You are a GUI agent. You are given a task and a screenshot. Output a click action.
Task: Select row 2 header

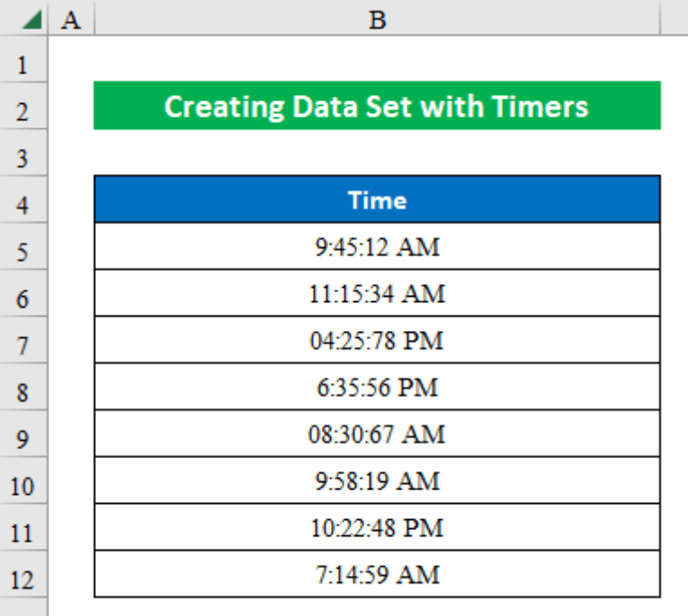pos(22,112)
